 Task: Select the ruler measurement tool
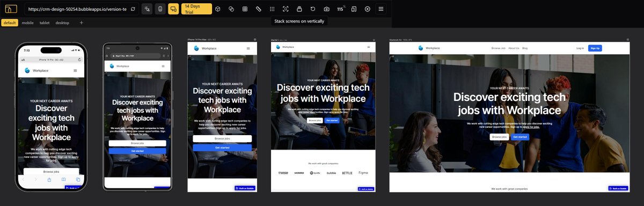click(x=259, y=9)
